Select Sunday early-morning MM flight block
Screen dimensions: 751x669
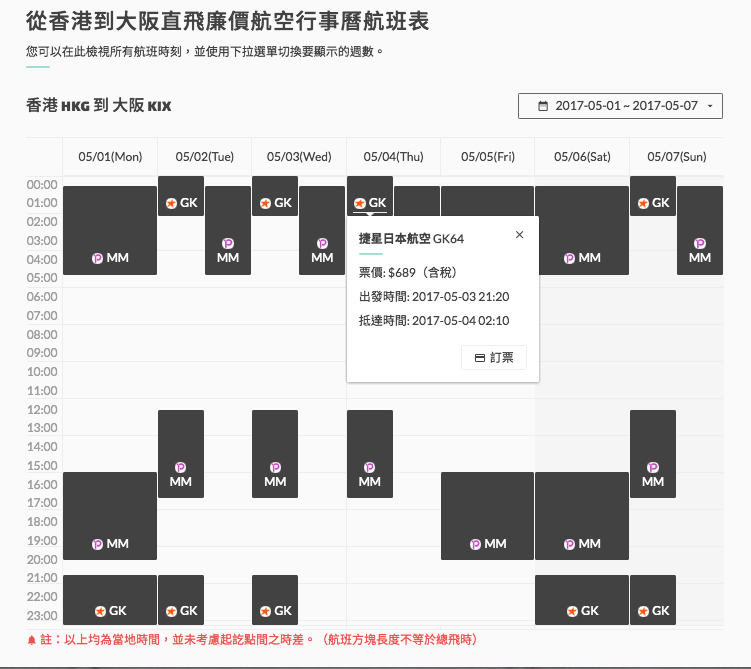pos(700,230)
